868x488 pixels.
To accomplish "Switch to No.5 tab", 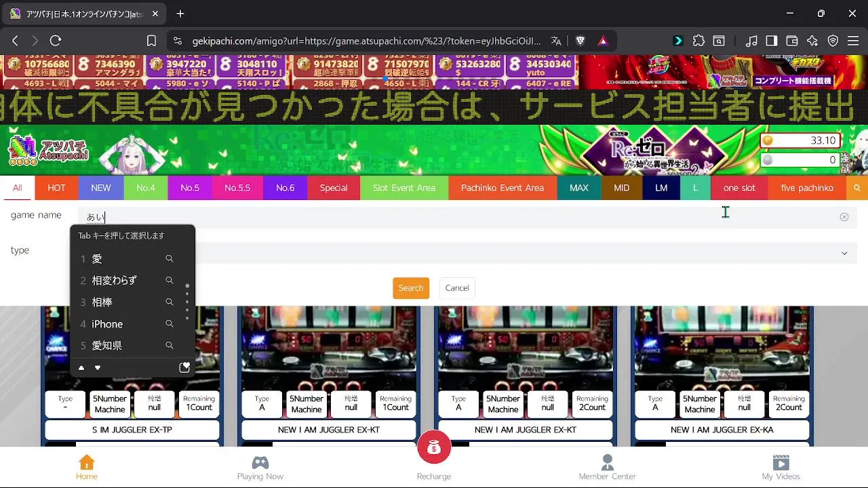I will coord(190,188).
